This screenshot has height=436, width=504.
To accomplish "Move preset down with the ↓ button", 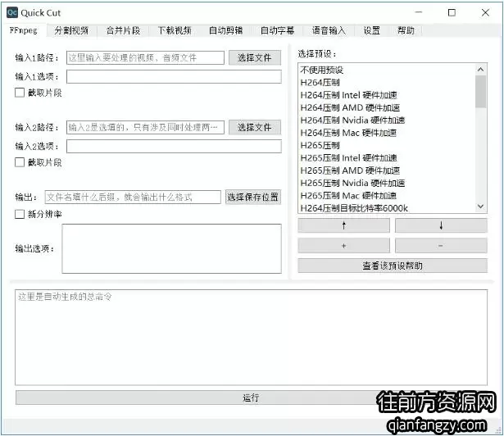I will 441,225.
